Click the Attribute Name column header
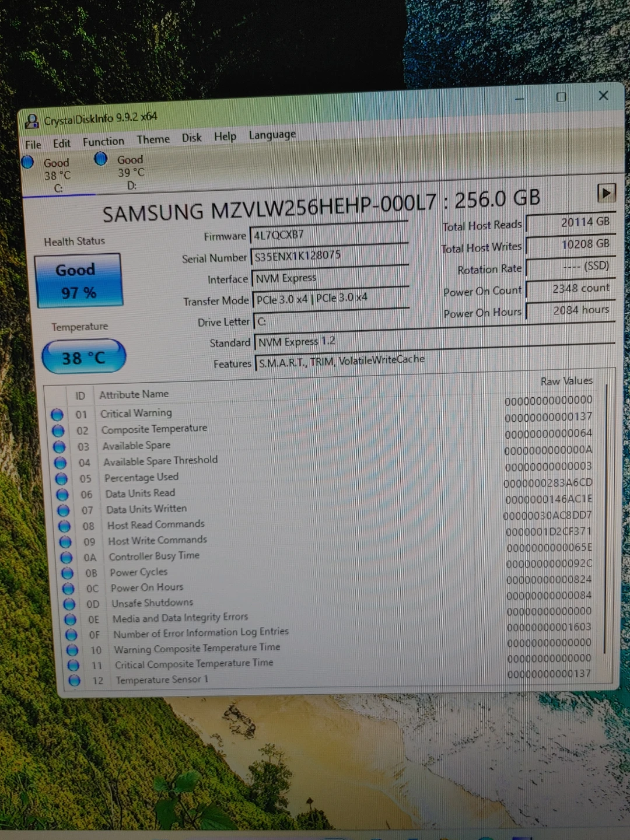Image resolution: width=630 pixels, height=840 pixels. 134,394
